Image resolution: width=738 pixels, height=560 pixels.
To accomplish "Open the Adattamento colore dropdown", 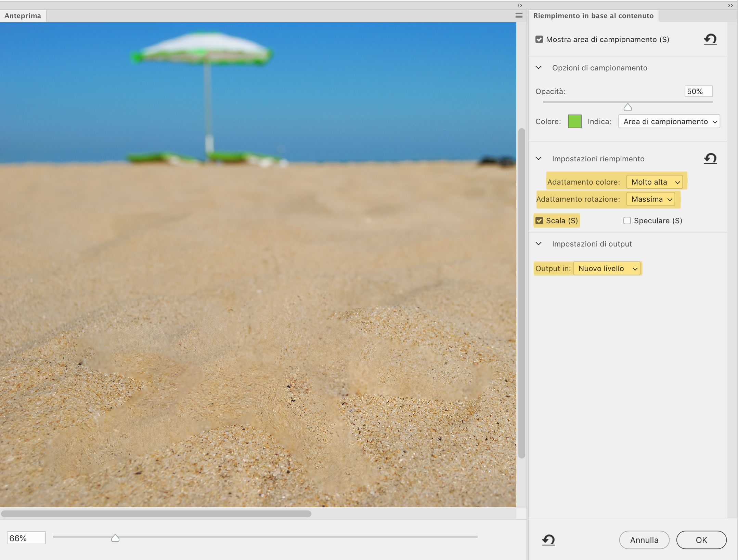I will (654, 182).
